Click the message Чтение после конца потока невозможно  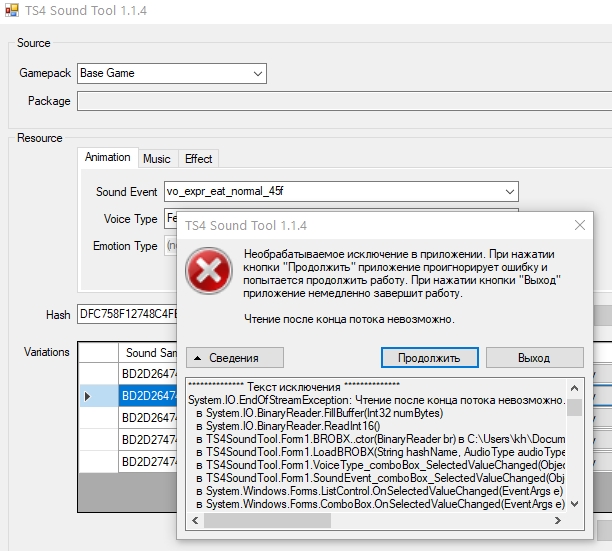349,319
